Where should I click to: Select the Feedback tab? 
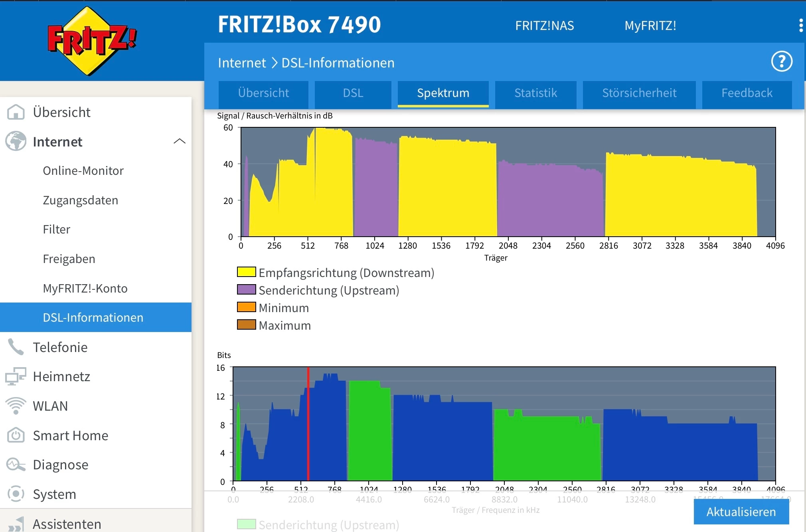pyautogui.click(x=747, y=93)
